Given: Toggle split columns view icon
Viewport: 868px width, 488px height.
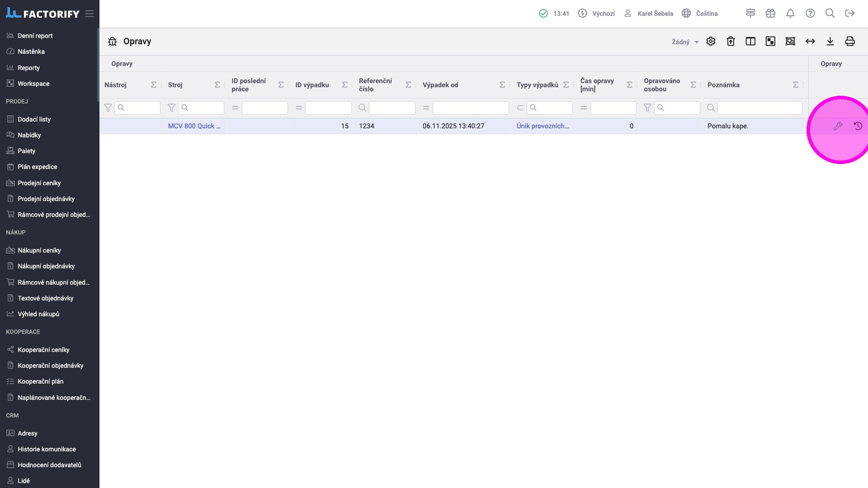Looking at the screenshot, I should pyautogui.click(x=750, y=42).
